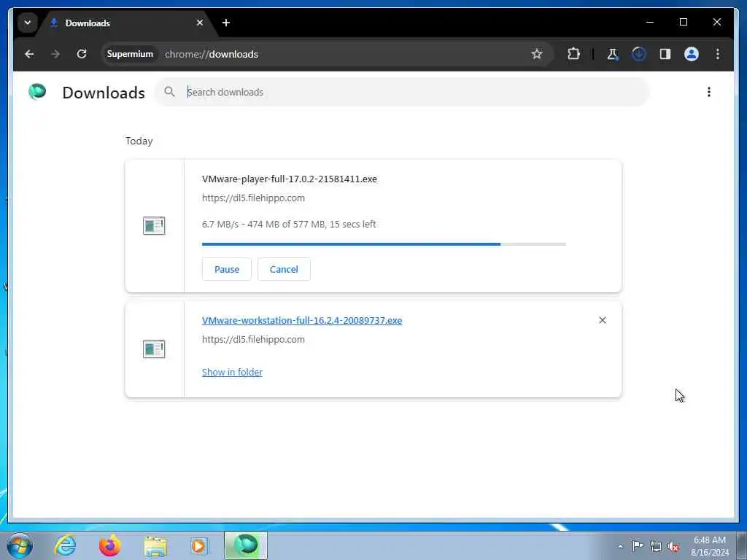This screenshot has width=747, height=560.
Task: Show the downloads bubble in toolbar
Action: click(639, 54)
